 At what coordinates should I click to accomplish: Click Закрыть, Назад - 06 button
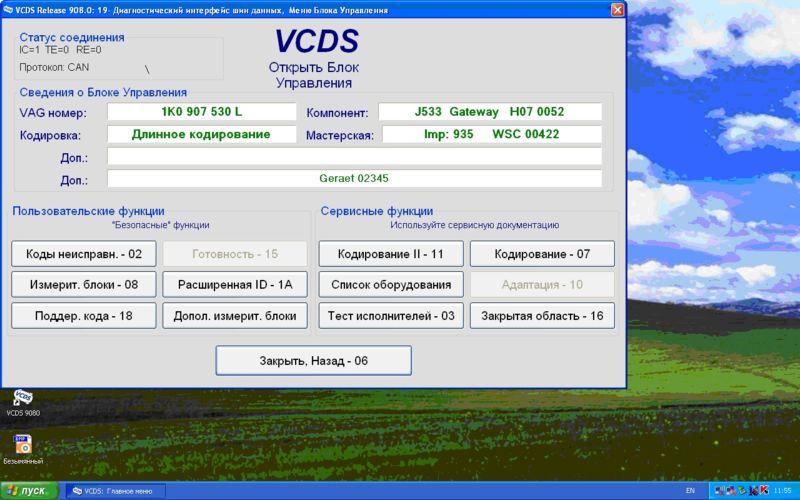click(x=313, y=361)
